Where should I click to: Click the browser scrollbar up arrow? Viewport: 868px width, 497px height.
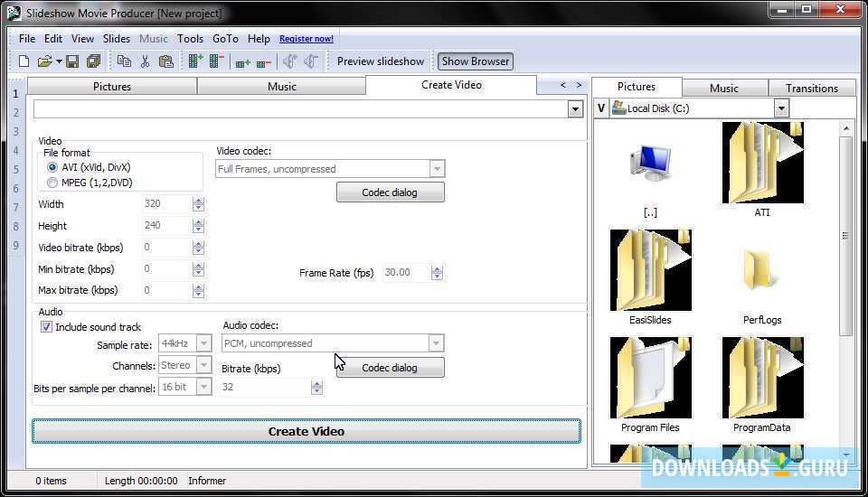click(845, 127)
